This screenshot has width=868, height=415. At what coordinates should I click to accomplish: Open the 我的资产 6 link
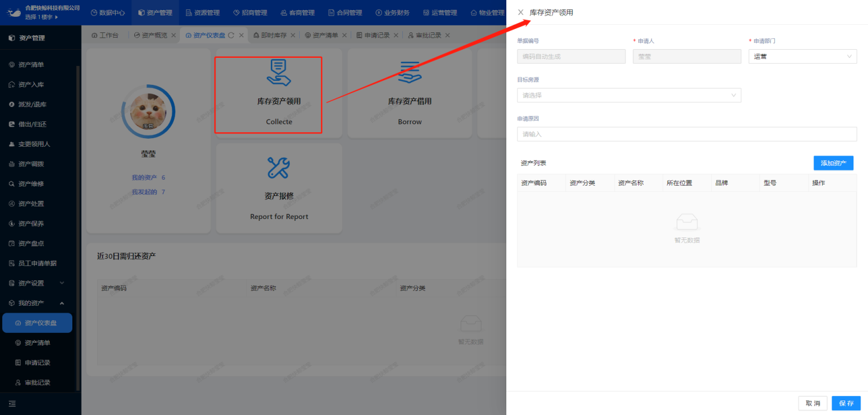point(148,177)
